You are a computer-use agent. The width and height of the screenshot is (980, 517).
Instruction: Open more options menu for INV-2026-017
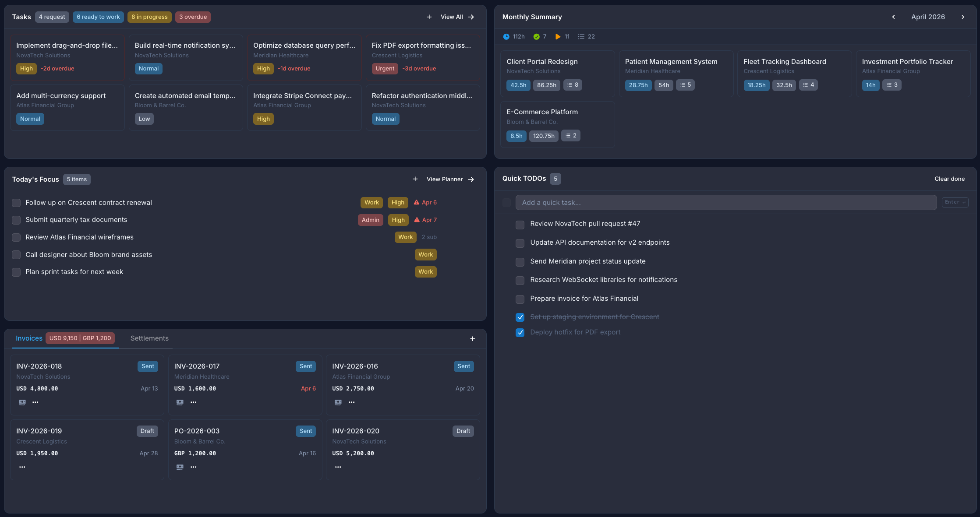tap(194, 402)
